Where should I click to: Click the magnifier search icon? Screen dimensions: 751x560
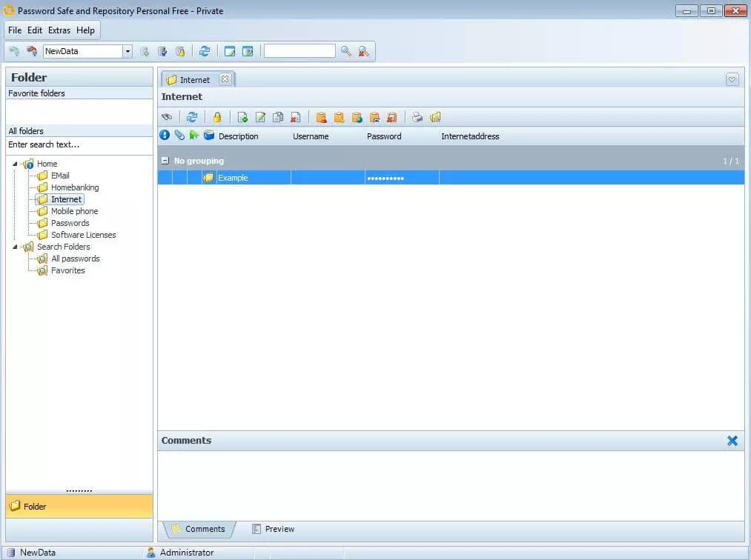pos(345,51)
